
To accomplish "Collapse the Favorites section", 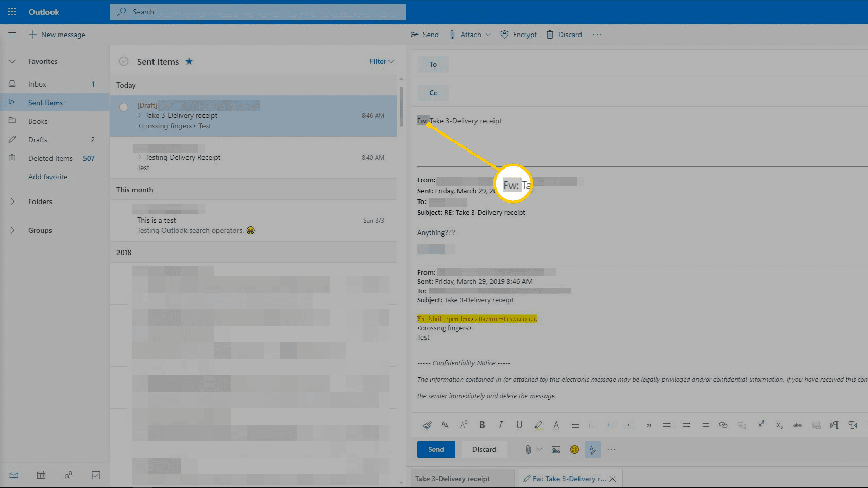I will (x=12, y=61).
